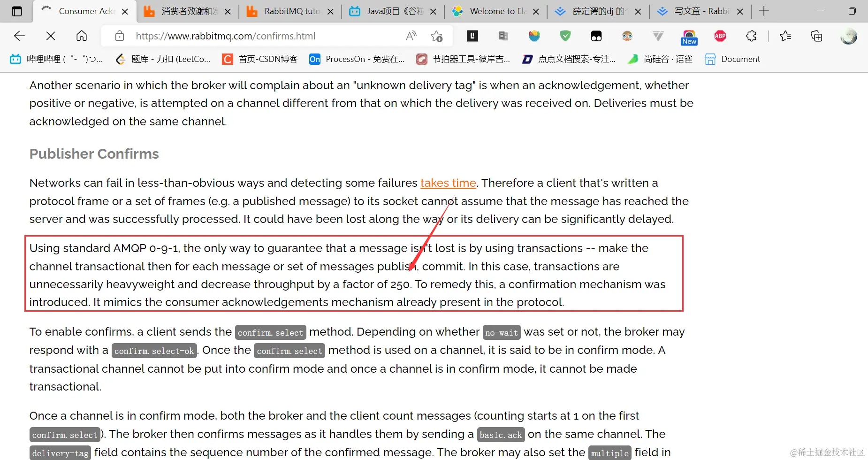Open the 尚硅谷 · 语雀 bookmark
The height and width of the screenshot is (460, 868).
[660, 59]
